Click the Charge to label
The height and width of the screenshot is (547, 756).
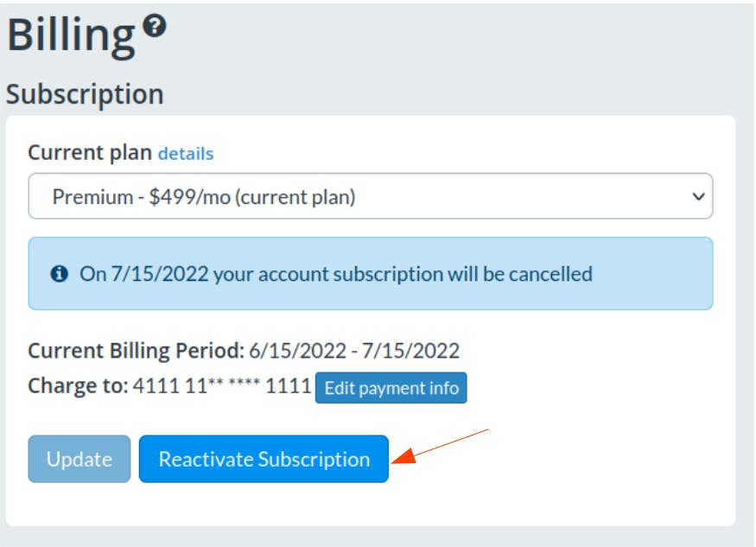tap(78, 386)
